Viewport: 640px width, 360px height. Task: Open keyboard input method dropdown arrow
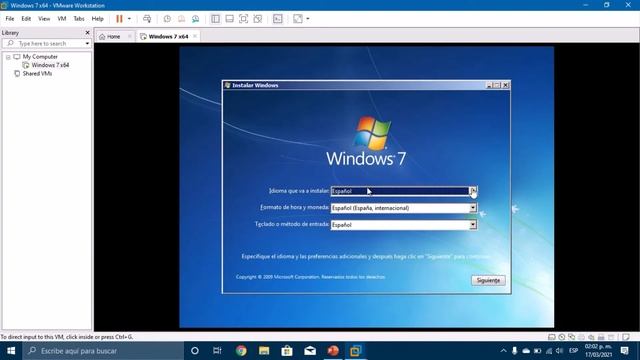coord(473,225)
